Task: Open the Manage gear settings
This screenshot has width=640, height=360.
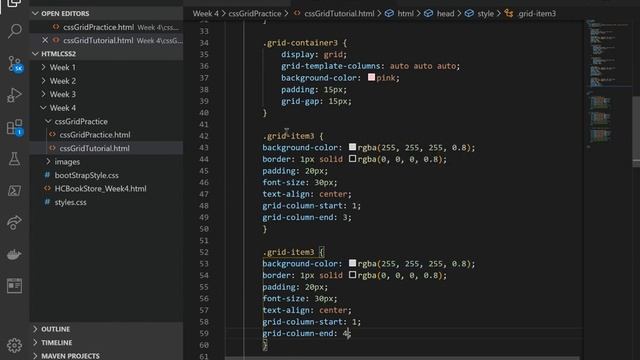Action: (x=14, y=345)
